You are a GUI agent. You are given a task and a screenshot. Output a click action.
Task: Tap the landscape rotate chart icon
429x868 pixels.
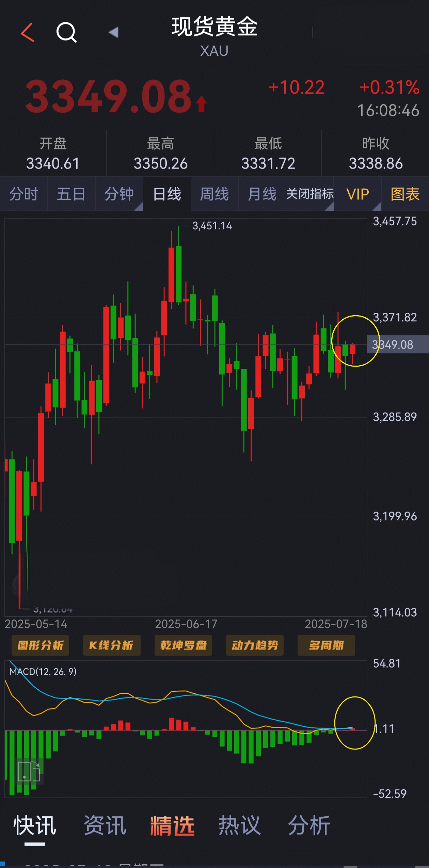[x=29, y=771]
